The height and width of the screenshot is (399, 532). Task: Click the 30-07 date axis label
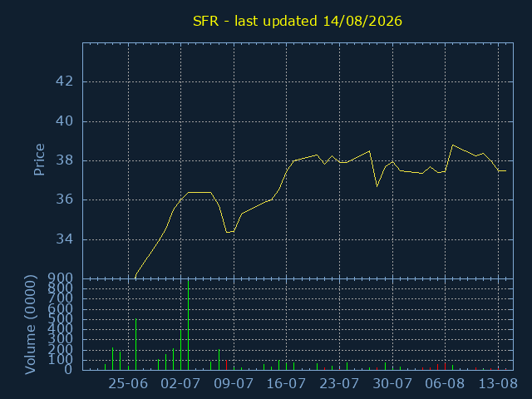(x=392, y=384)
